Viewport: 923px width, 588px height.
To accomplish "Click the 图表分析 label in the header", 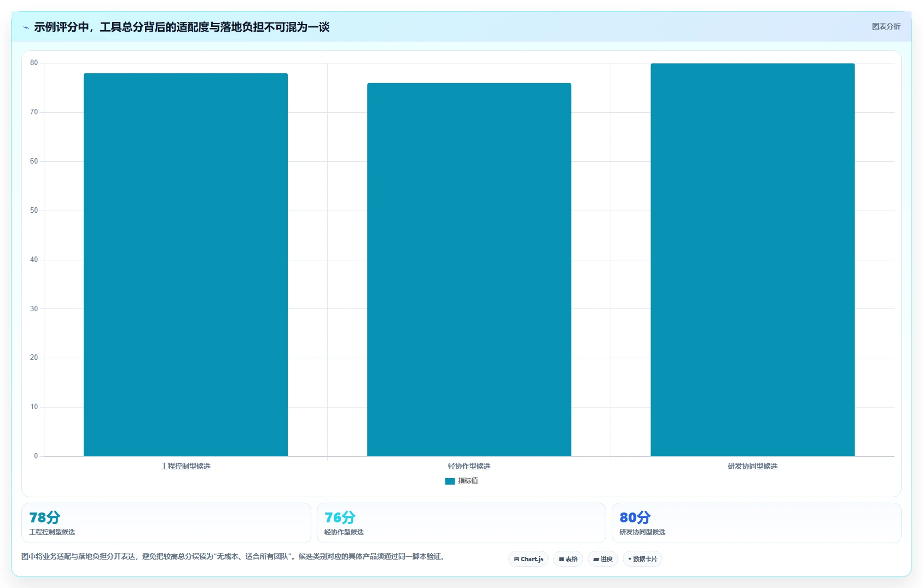I will pyautogui.click(x=886, y=26).
